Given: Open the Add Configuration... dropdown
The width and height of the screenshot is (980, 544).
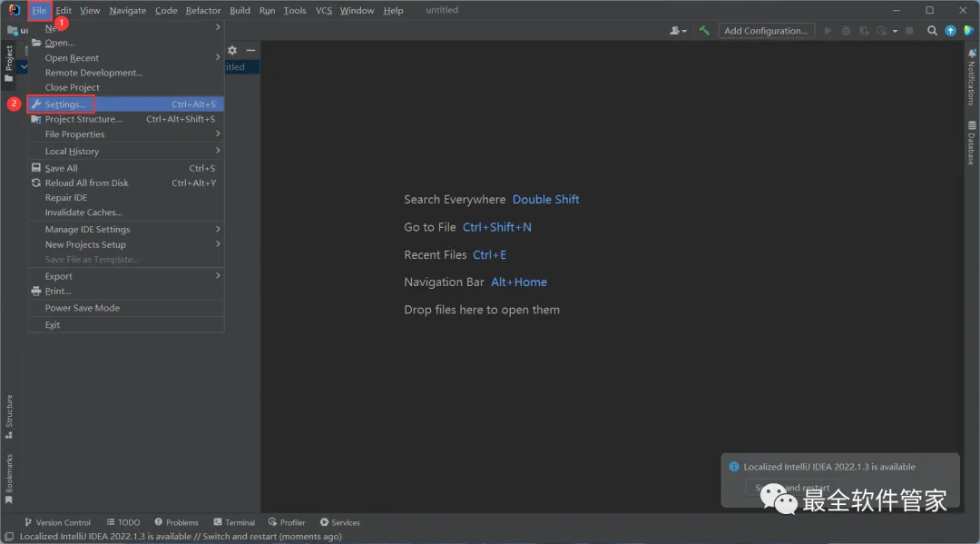Looking at the screenshot, I should tap(766, 31).
